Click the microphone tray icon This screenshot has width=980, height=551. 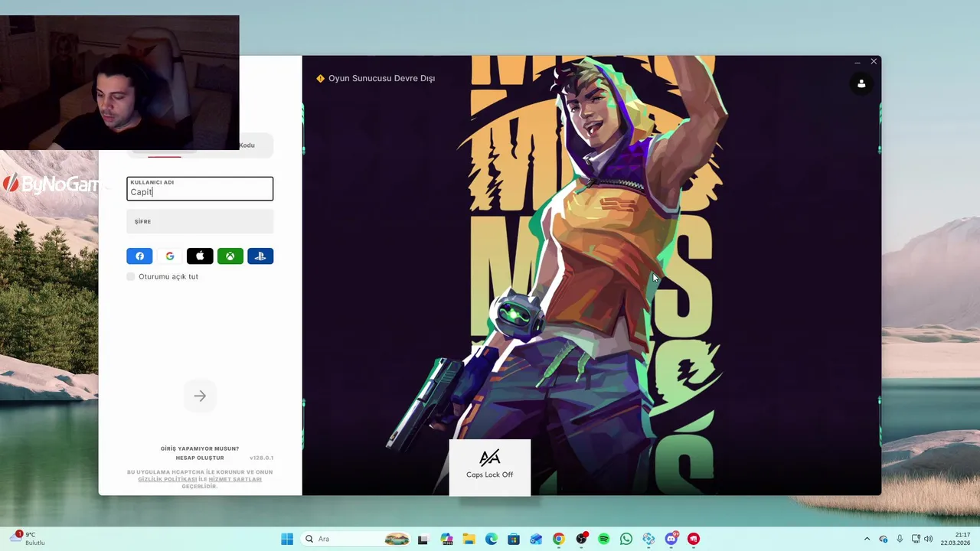tap(900, 539)
